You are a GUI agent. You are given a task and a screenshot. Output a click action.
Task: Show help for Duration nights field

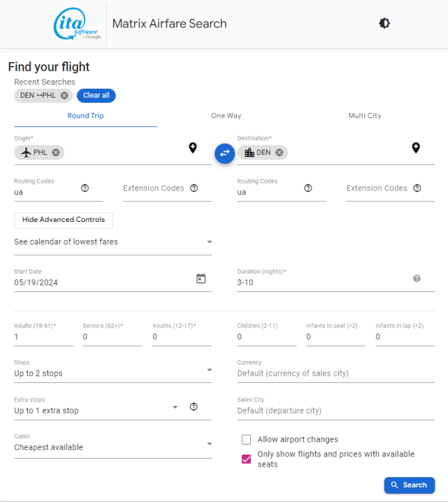tap(417, 279)
